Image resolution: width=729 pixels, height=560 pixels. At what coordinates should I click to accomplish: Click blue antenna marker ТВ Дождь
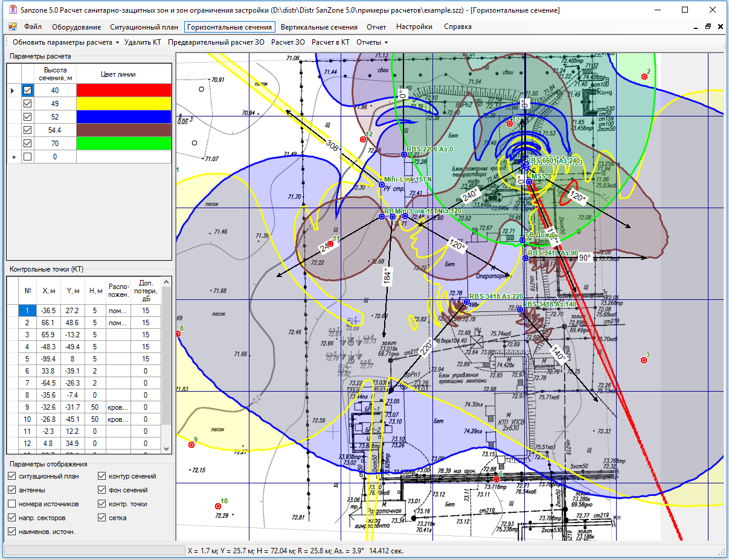click(x=522, y=240)
